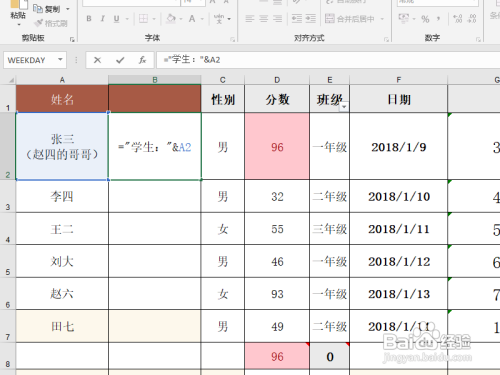Apply Comma Style
Screen dimensions: 500x375
[x=438, y=19]
